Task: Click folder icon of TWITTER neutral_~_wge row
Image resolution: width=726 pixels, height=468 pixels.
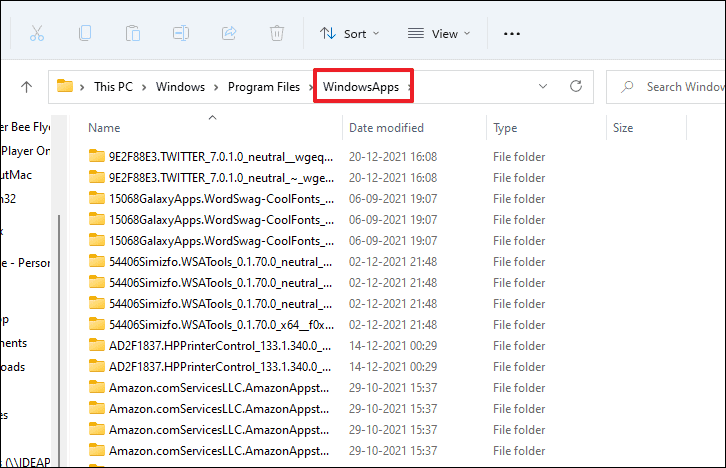Action: click(x=96, y=177)
